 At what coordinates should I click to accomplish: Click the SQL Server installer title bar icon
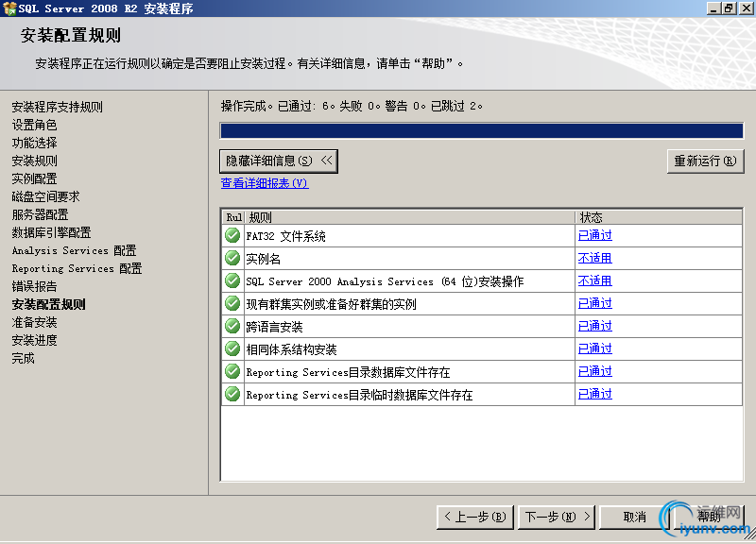click(x=9, y=8)
